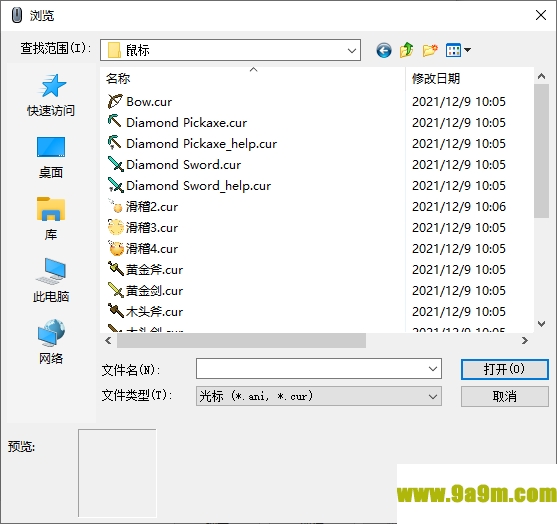Screen dimensions: 557x524
Task: Sort by the 名称 column header
Action: coord(253,78)
